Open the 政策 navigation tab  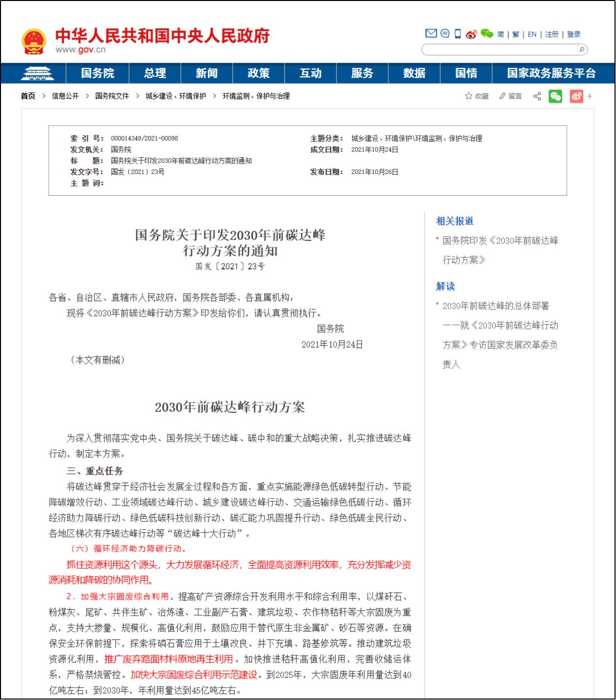pyautogui.click(x=259, y=73)
